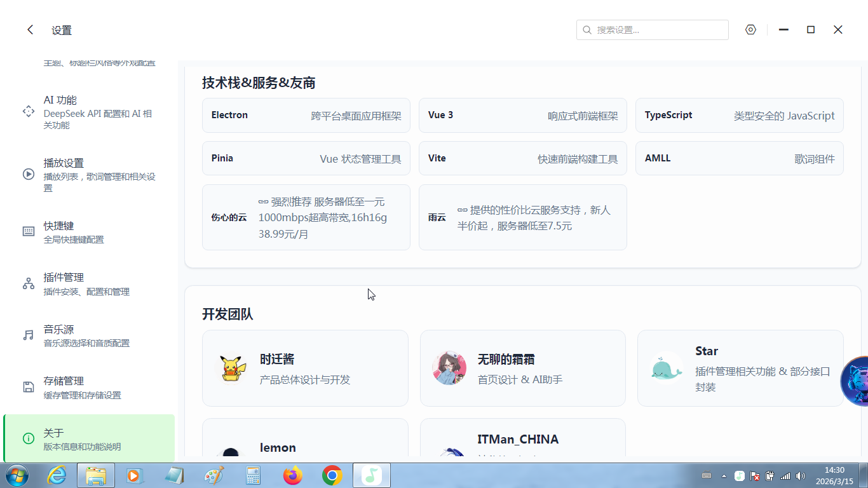The height and width of the screenshot is (488, 868).
Task: Click 时迁酱 Pikachu avatar
Action: (x=231, y=369)
